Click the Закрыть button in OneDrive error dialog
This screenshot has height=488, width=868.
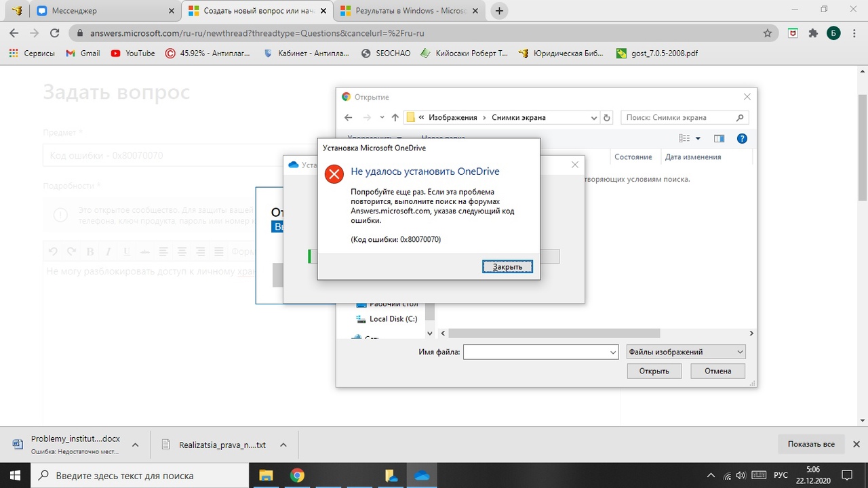[x=507, y=266]
